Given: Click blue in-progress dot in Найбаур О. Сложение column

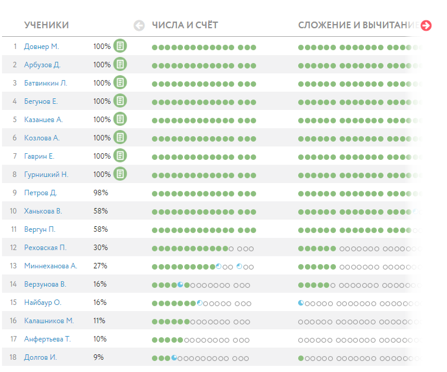Looking at the screenshot, I should click(x=301, y=303).
